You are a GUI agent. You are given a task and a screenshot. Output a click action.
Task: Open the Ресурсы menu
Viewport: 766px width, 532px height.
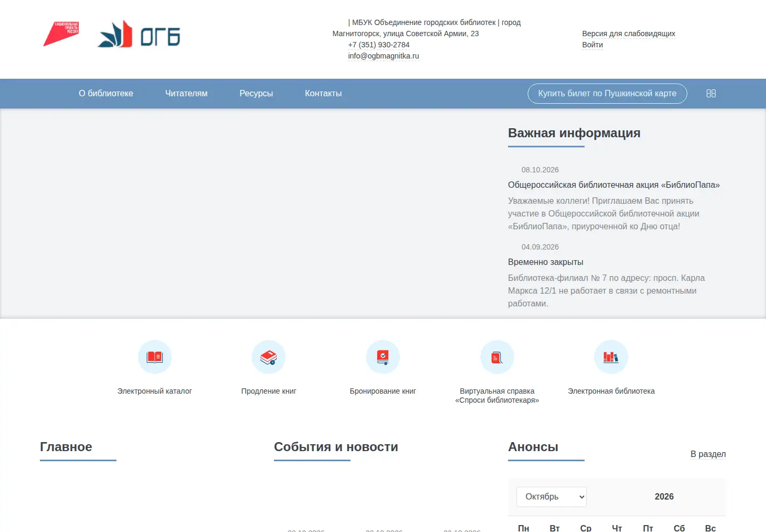[256, 94]
